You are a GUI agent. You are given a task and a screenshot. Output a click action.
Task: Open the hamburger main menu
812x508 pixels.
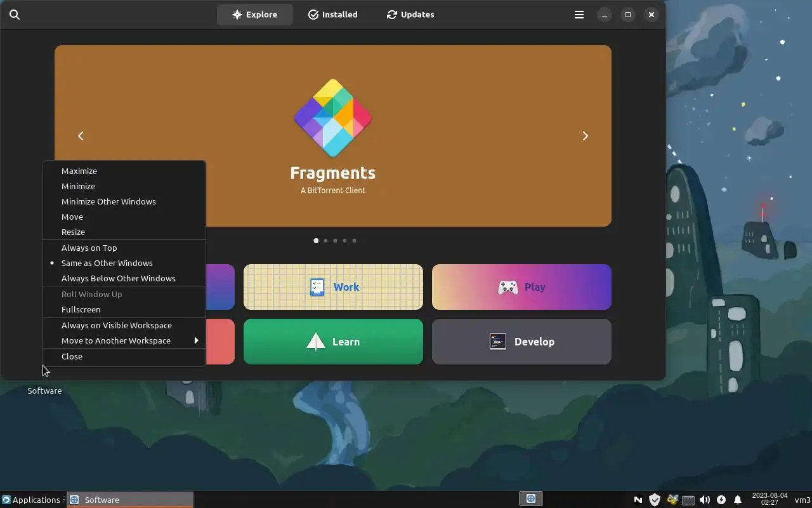579,15
